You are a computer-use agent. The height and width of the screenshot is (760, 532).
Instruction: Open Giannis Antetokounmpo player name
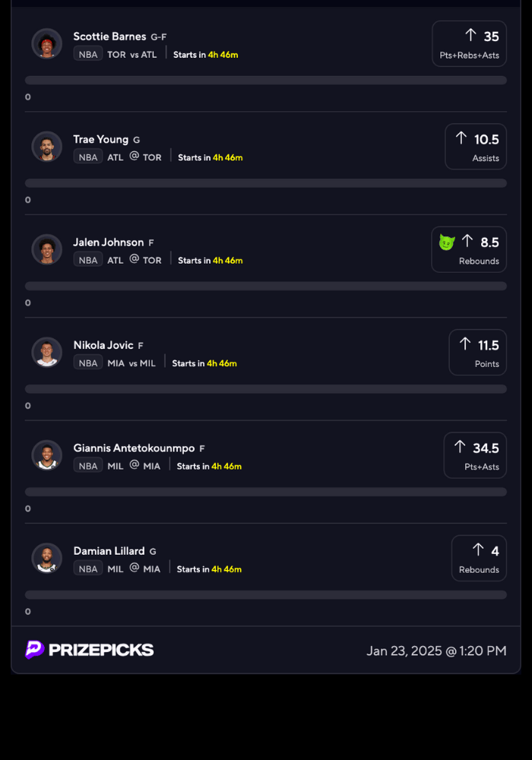[x=134, y=448]
